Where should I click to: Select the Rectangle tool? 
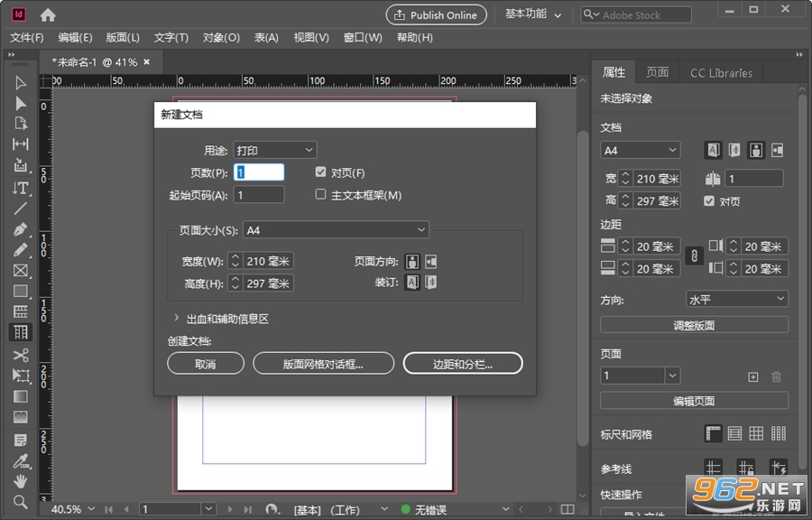click(21, 291)
